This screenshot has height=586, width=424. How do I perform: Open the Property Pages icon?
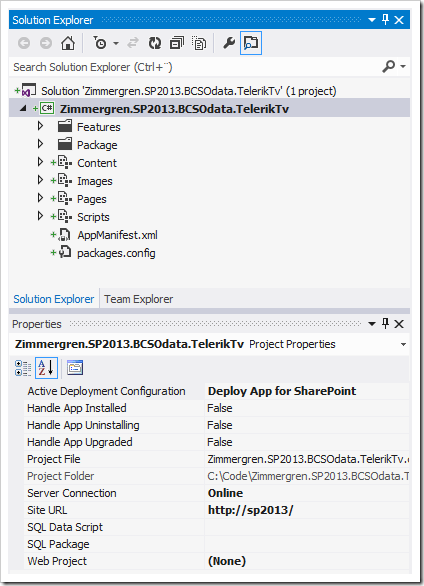[75, 368]
